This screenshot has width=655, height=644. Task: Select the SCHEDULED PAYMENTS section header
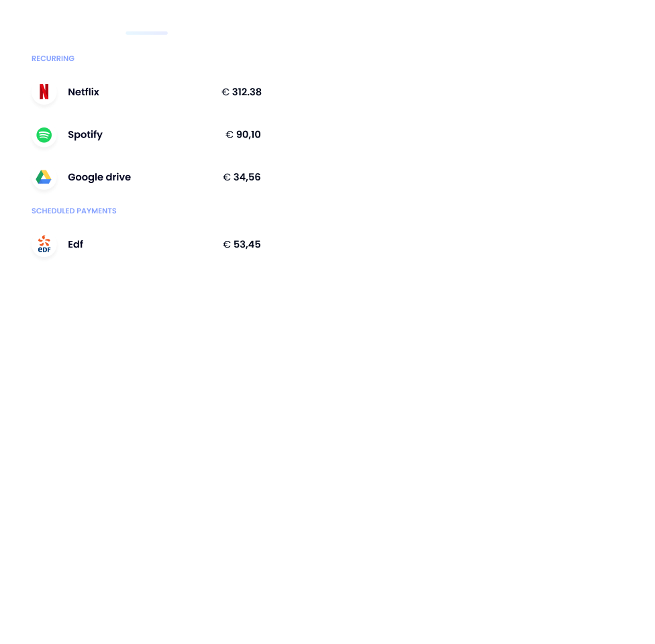click(x=74, y=211)
